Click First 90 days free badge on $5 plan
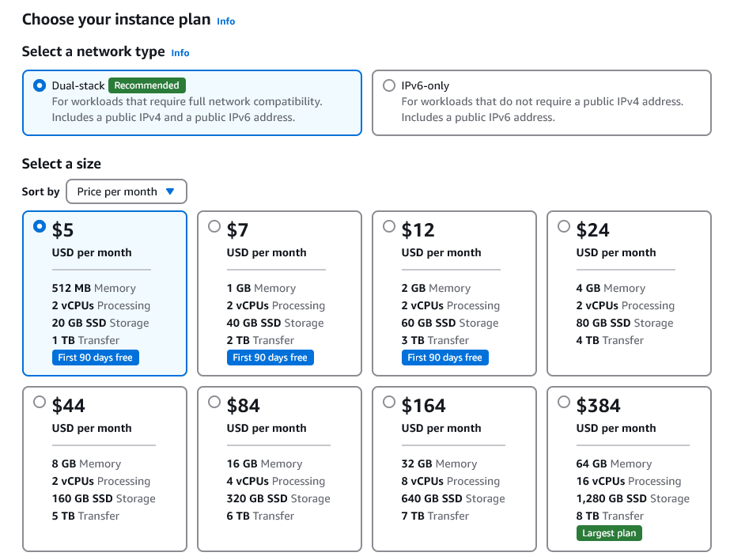The image size is (730, 560). 95,358
